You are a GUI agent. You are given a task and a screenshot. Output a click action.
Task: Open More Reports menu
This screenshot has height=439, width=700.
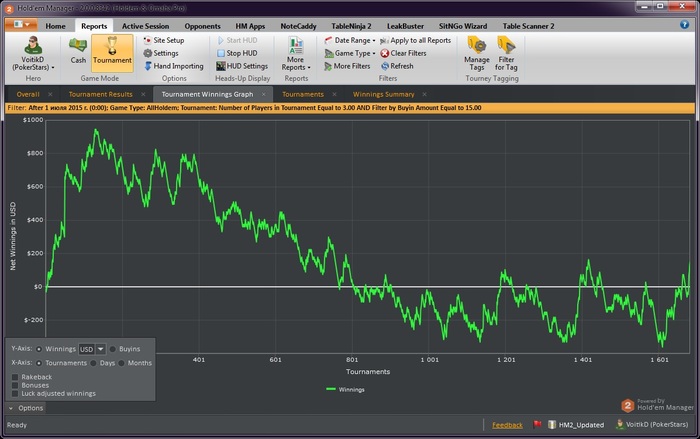point(296,54)
